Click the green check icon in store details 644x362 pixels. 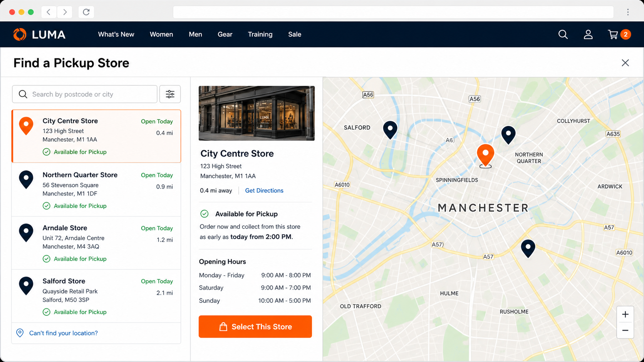point(205,214)
